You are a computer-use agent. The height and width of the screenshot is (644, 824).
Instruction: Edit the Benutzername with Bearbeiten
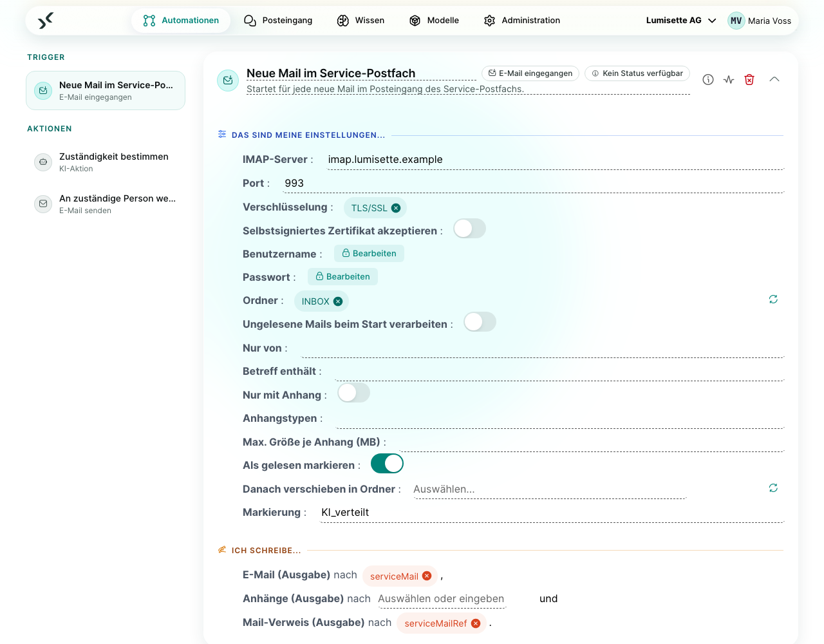click(x=369, y=254)
